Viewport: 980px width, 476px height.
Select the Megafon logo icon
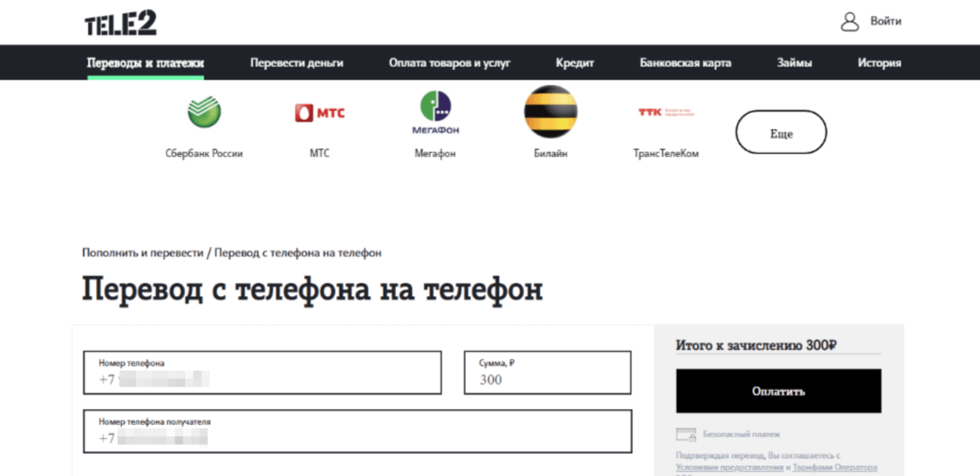435,113
